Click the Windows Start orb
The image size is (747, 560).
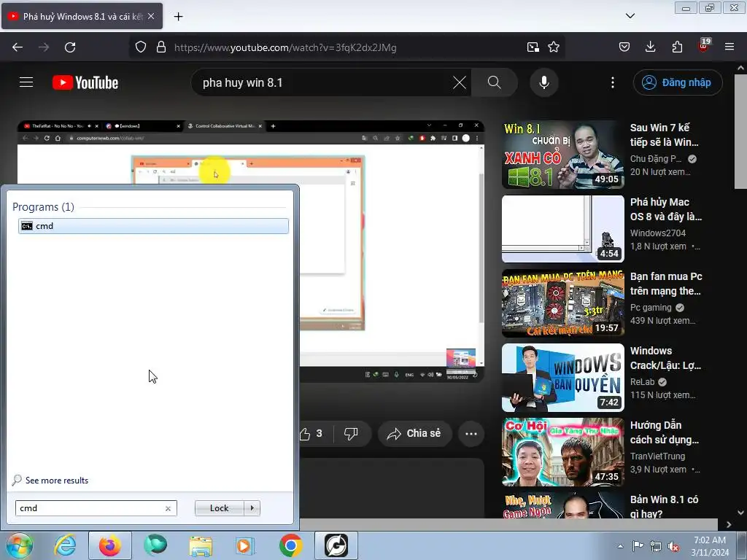(20, 545)
